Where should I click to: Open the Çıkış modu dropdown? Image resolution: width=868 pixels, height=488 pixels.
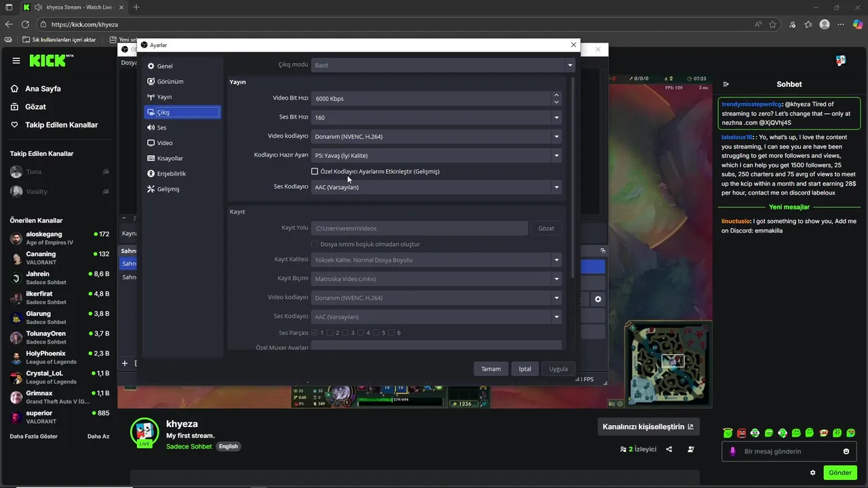click(443, 65)
